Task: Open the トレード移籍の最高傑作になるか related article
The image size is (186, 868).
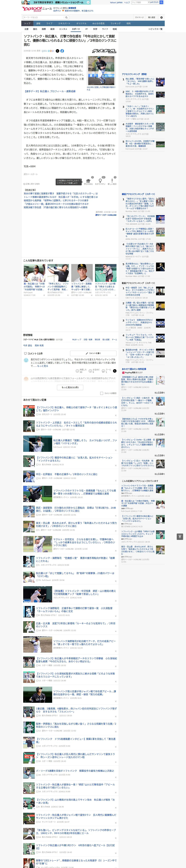Action: (61, 197)
